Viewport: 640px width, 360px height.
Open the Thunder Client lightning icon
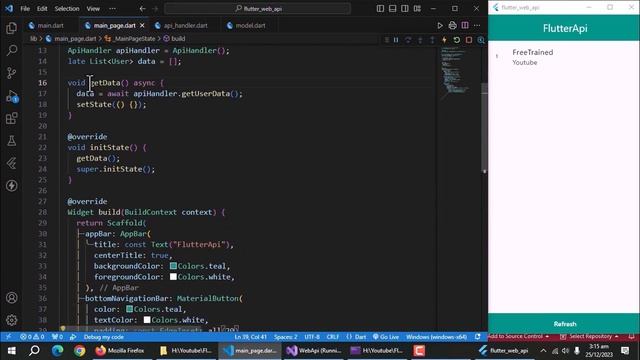(11, 186)
